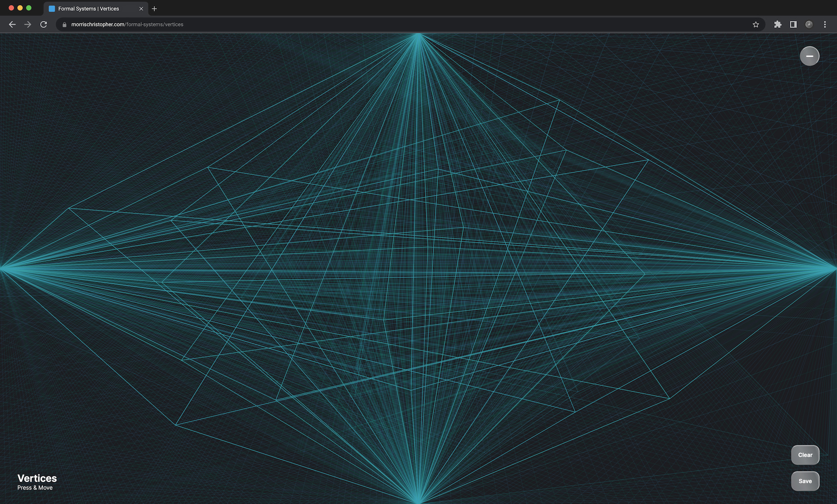Image resolution: width=837 pixels, height=504 pixels.
Task: Save the vertex artwork
Action: pyautogui.click(x=805, y=481)
